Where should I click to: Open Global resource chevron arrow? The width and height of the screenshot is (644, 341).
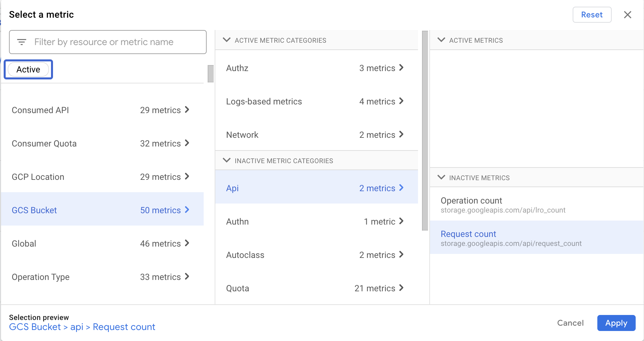tap(187, 243)
